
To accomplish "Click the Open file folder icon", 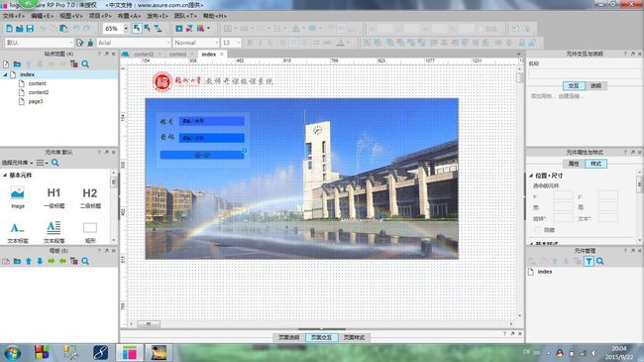I will (19, 29).
